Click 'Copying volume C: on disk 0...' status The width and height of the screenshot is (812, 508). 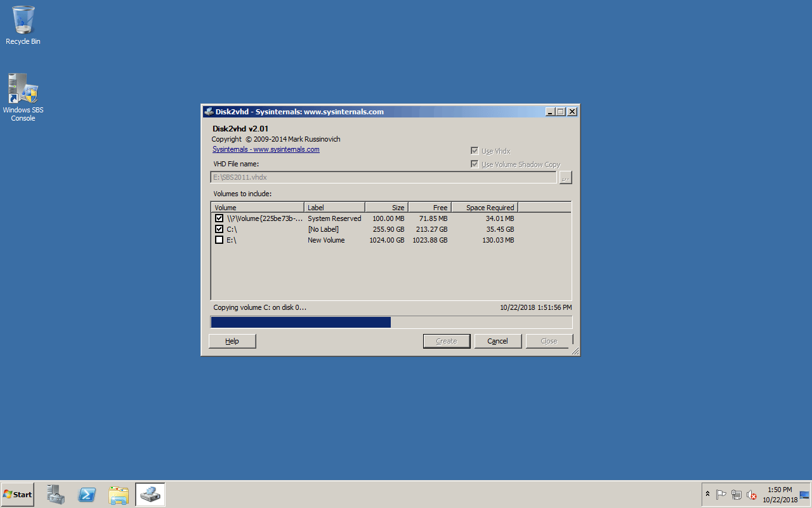pos(260,307)
